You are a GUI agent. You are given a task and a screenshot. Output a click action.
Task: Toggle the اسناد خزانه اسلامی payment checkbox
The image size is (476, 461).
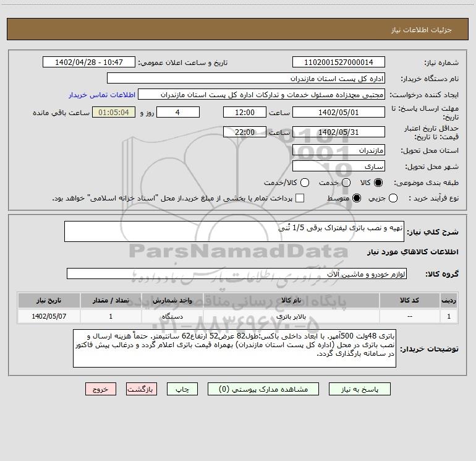(300, 198)
